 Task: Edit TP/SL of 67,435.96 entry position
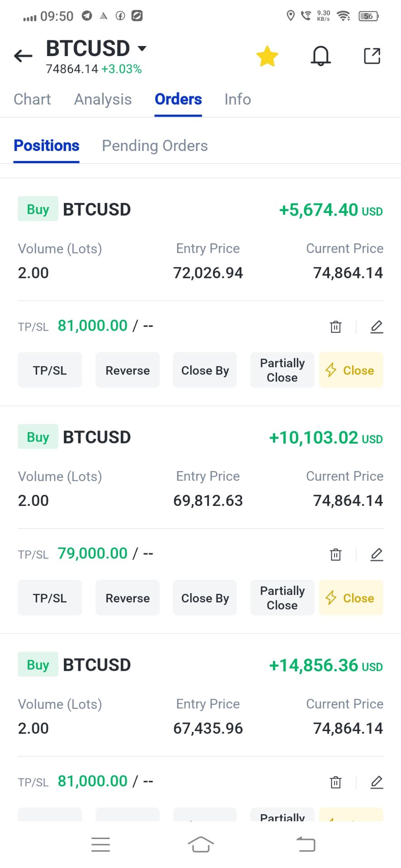coord(377,782)
